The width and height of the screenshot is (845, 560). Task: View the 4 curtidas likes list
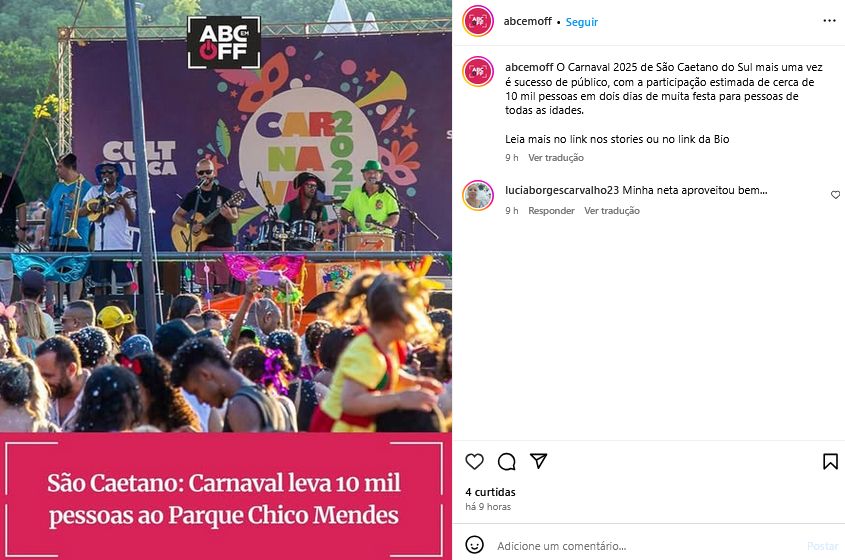click(x=490, y=492)
